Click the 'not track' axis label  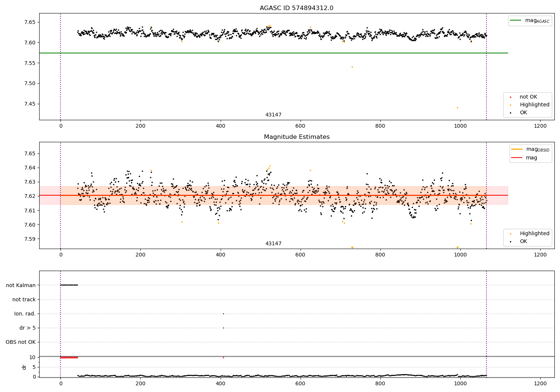[x=24, y=300]
